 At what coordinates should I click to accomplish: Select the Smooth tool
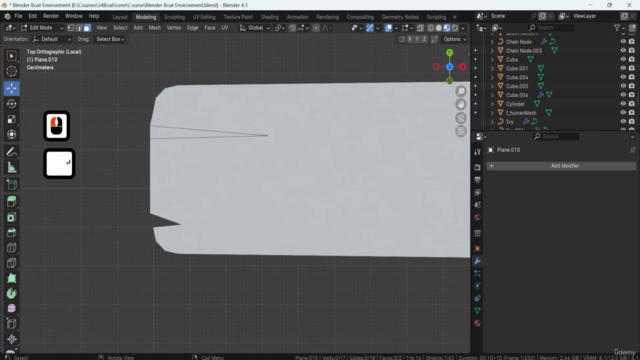tap(11, 309)
